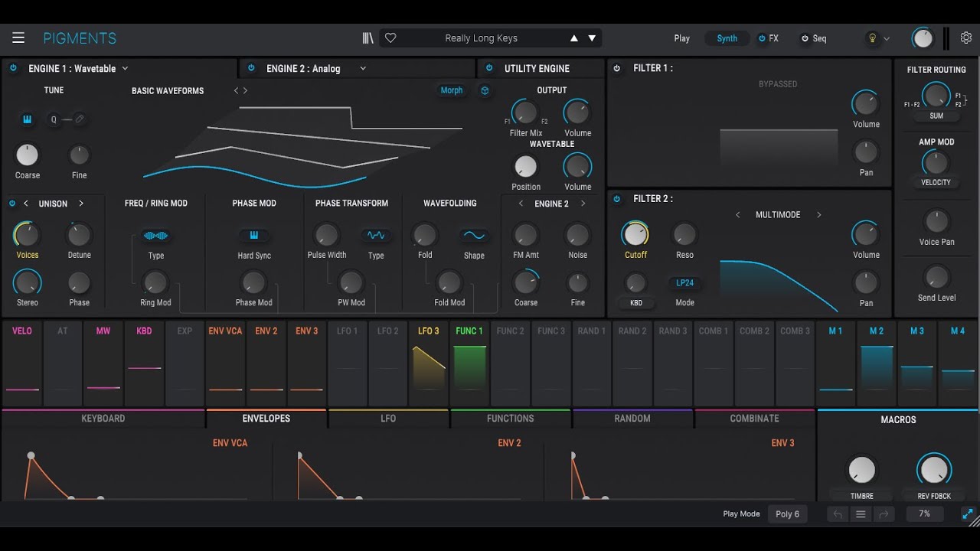Screen dimensions: 980x551
Task: Toggle Engine 2 power button
Action: (251, 68)
